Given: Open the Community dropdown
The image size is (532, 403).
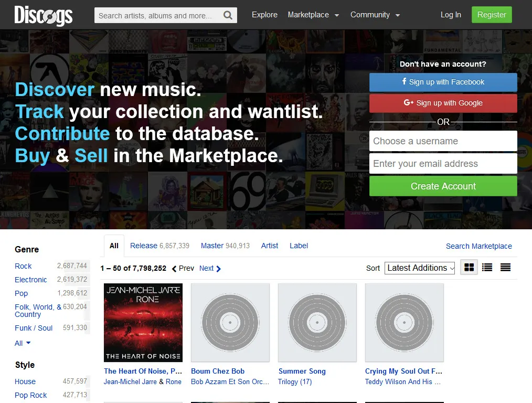Looking at the screenshot, I should [x=371, y=15].
